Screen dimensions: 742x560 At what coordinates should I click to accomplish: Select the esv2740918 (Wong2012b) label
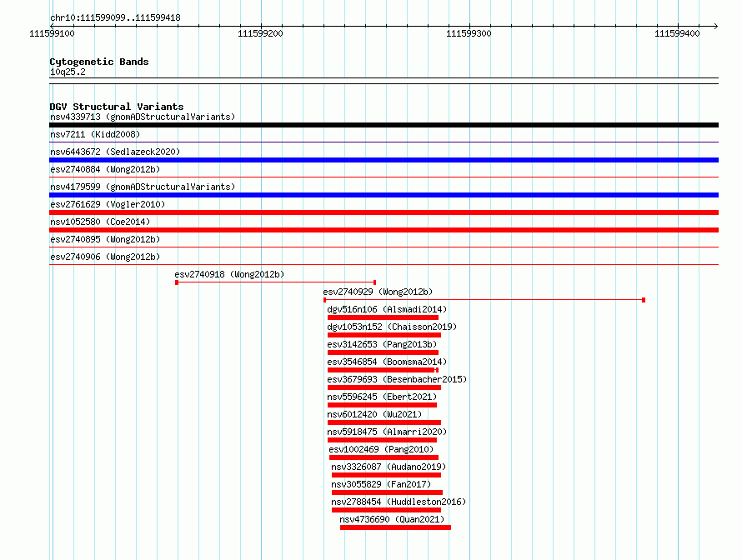tap(229, 274)
